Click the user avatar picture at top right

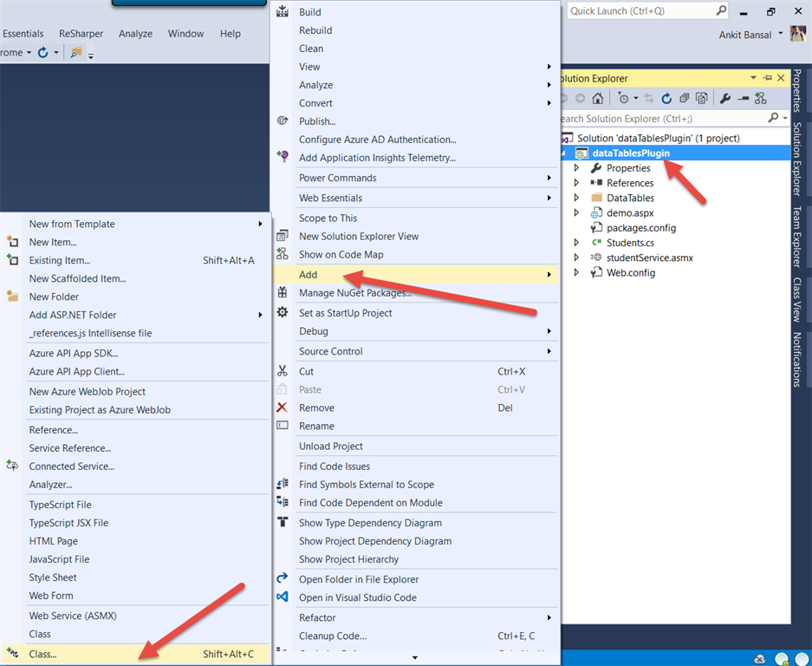pos(797,34)
